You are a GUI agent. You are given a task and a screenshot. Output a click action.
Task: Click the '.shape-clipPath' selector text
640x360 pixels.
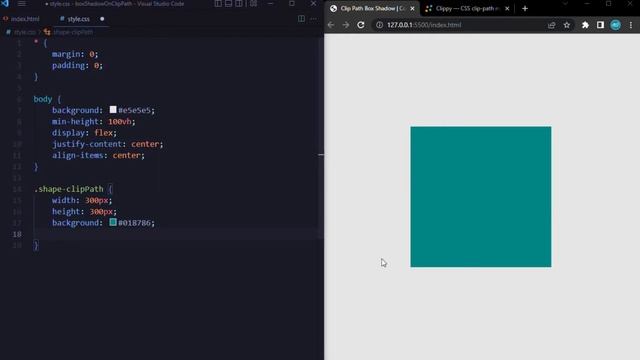[69, 189]
